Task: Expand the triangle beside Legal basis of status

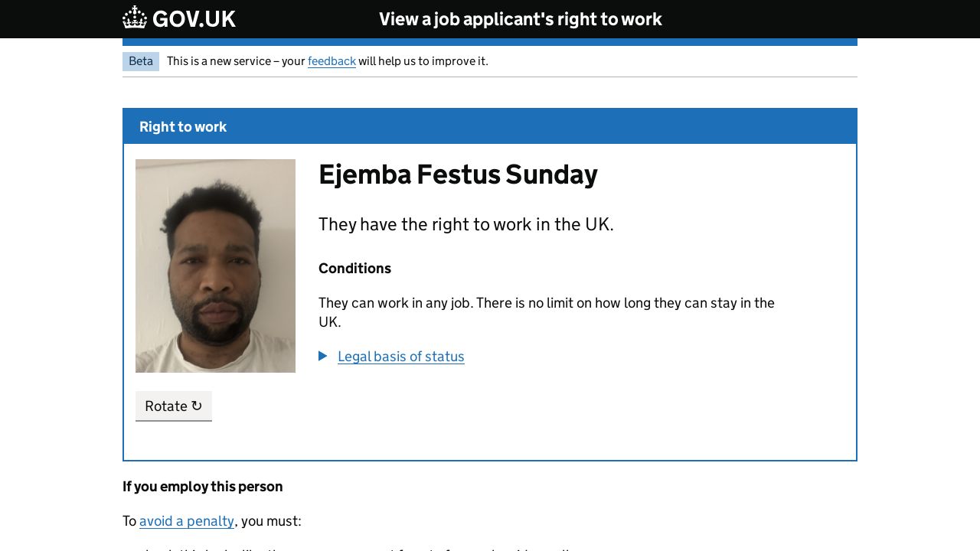Action: pos(323,356)
